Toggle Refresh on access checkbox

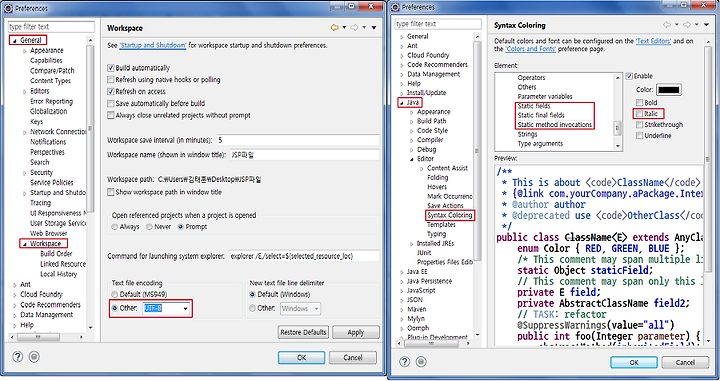(110, 91)
